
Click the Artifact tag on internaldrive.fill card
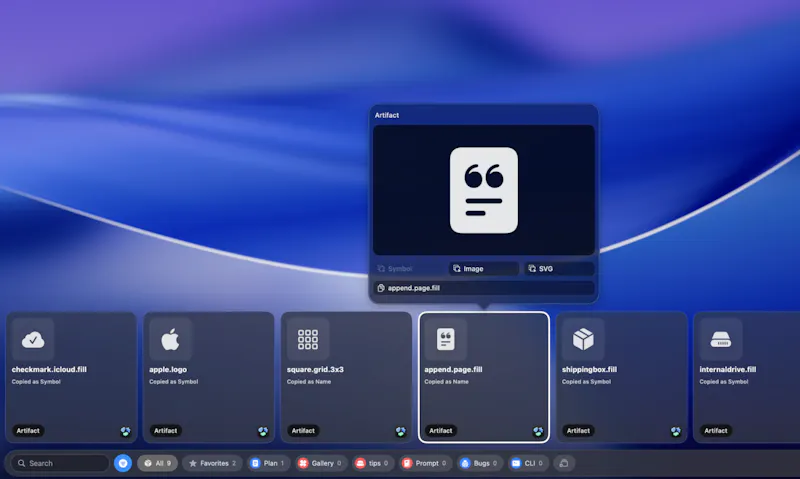(x=715, y=431)
